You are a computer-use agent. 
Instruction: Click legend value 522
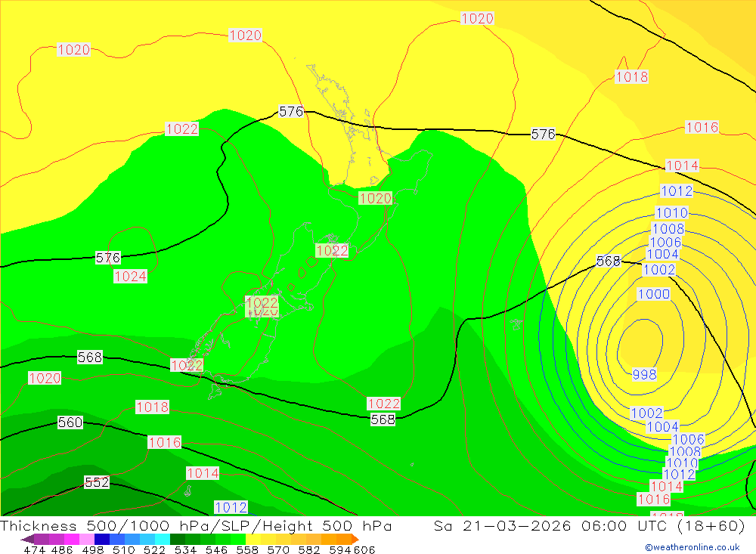pos(154,549)
